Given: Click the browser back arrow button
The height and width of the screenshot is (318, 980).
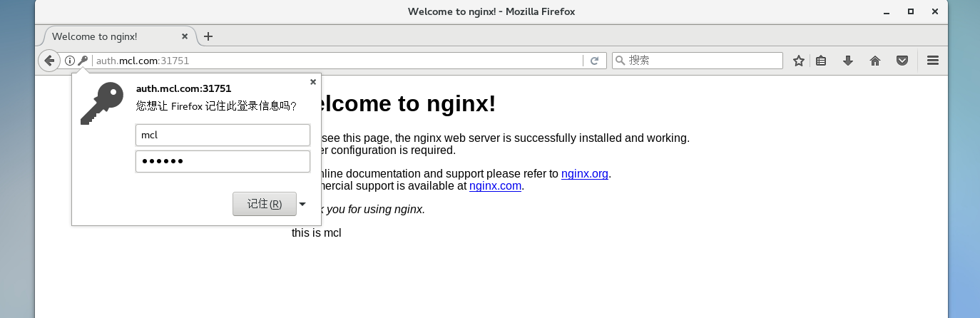Looking at the screenshot, I should [49, 61].
